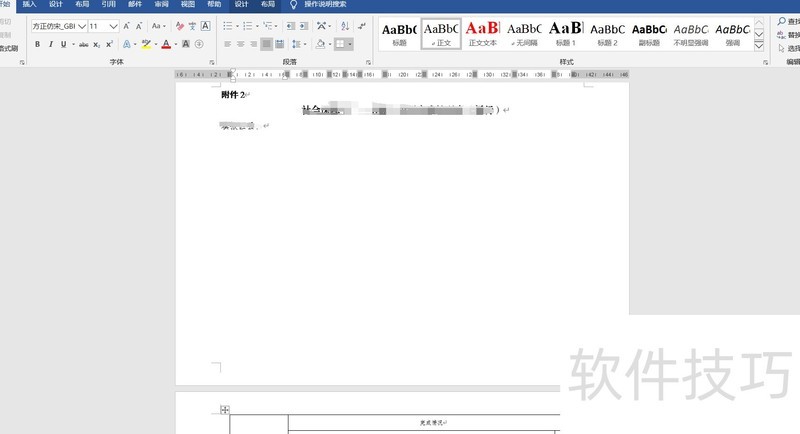
Task: Apply bullet list
Action: click(228, 26)
